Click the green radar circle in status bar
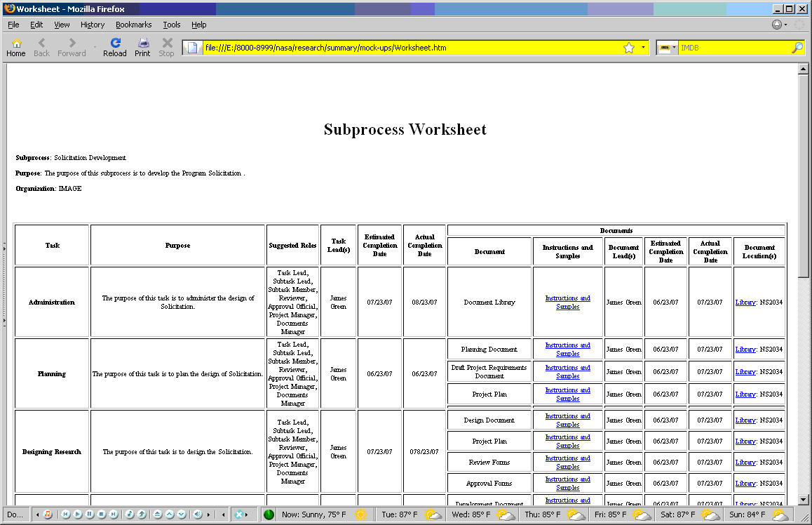 click(x=269, y=514)
